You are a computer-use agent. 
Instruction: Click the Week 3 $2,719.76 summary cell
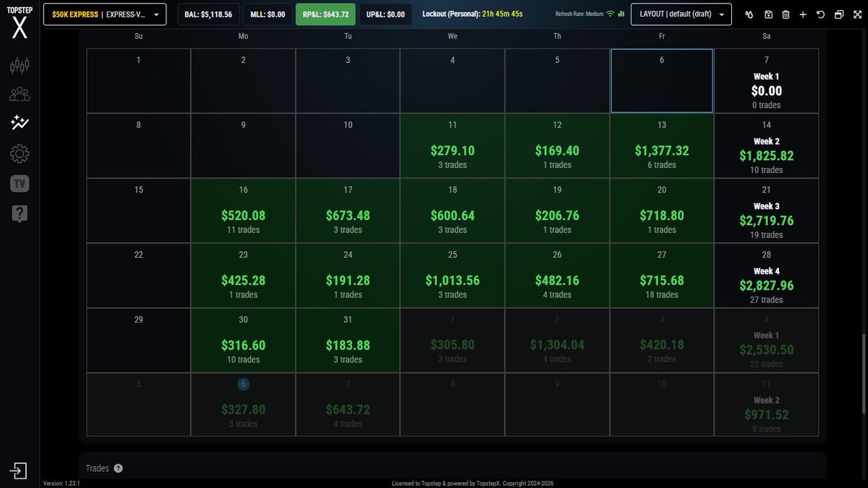point(767,210)
